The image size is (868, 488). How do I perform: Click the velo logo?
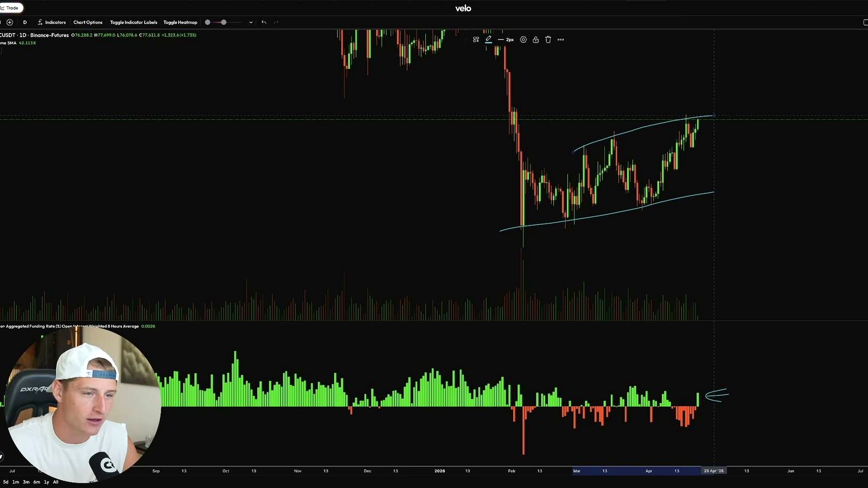[463, 8]
